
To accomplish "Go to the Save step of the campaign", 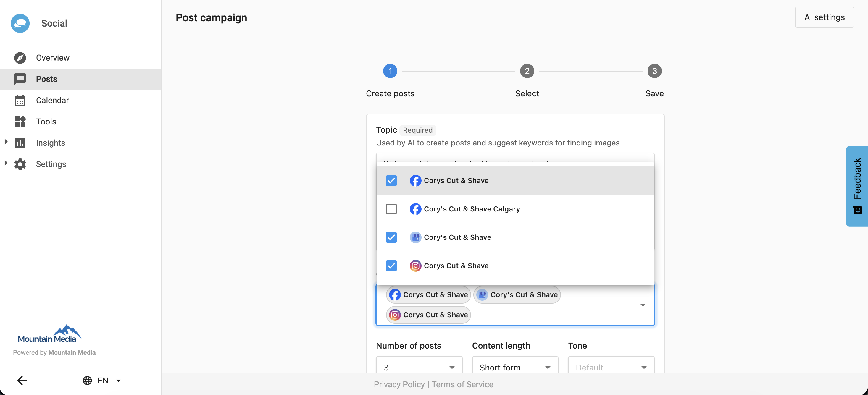I will point(655,71).
